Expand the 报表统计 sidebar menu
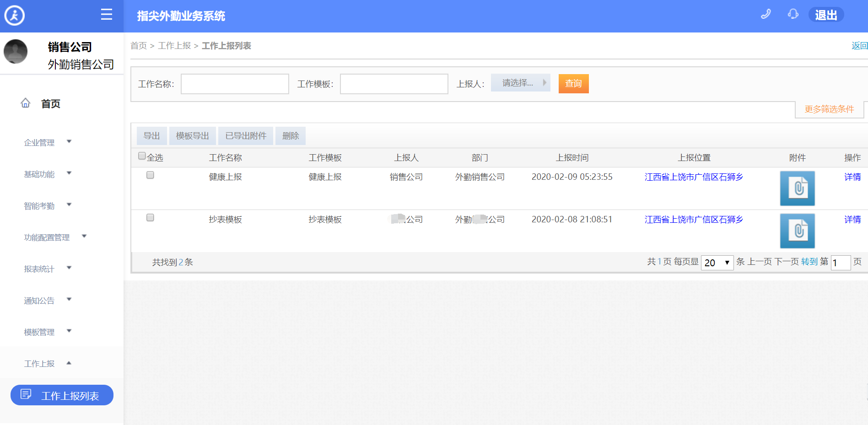The width and height of the screenshot is (868, 425). coord(48,269)
